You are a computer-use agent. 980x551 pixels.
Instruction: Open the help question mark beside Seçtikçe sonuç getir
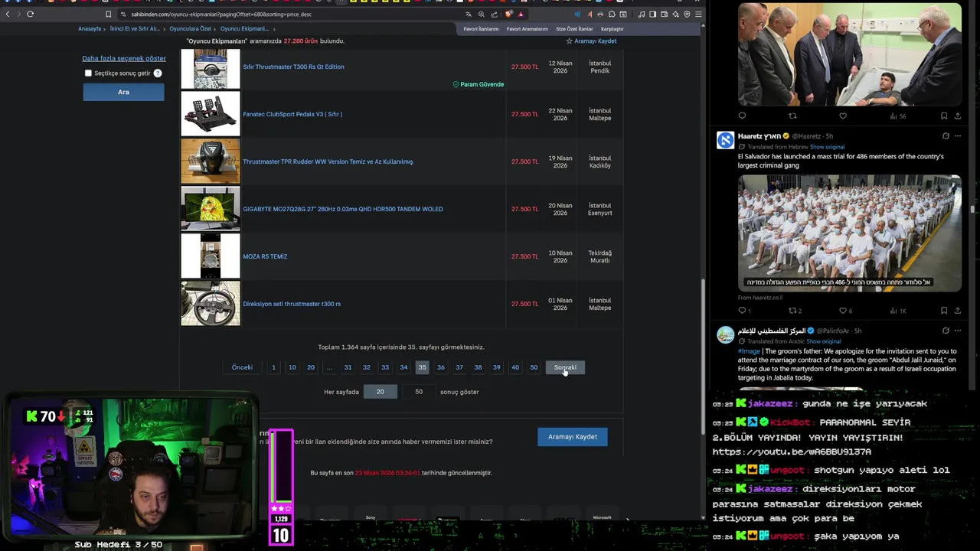click(158, 73)
